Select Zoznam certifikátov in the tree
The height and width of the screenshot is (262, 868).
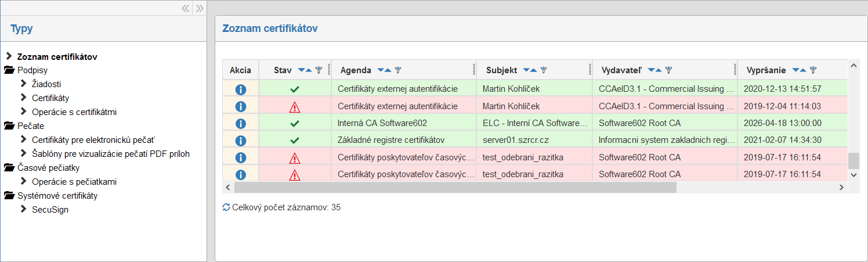pyautogui.click(x=57, y=57)
